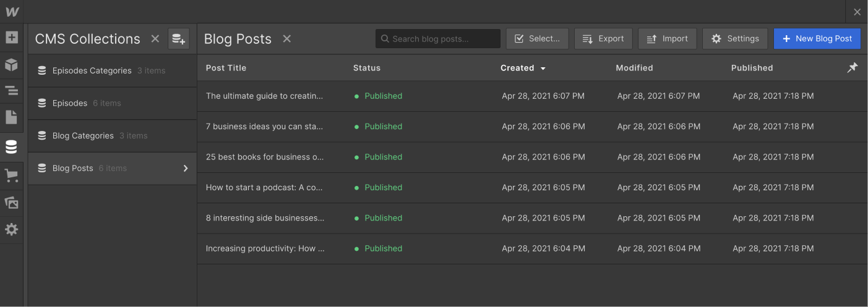Click created date 'Apr 28, 2021 6:04 PM'
Screen dimensions: 868x307
pyautogui.click(x=543, y=248)
